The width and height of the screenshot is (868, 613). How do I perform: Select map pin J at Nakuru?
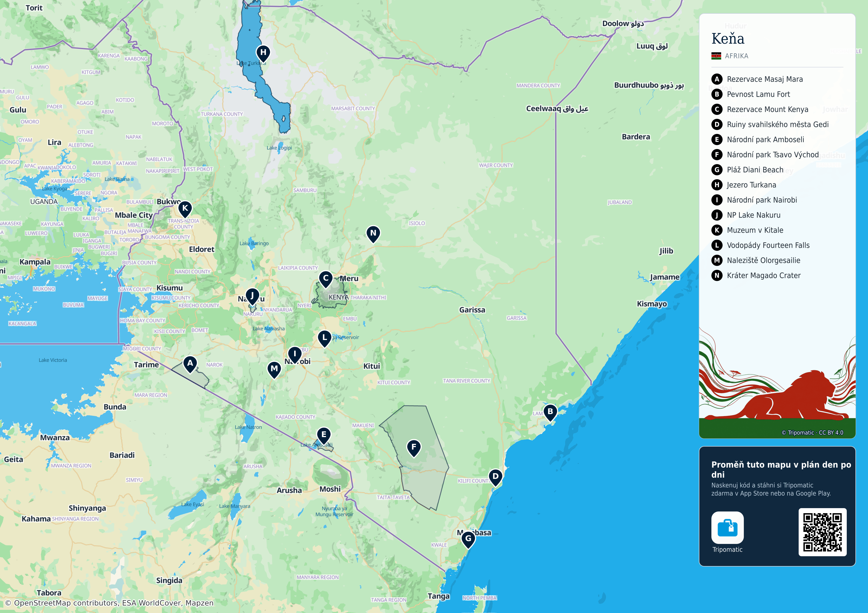252,296
